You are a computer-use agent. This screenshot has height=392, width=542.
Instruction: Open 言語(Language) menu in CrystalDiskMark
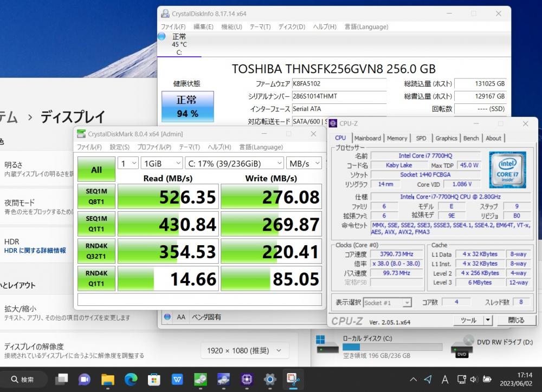click(x=261, y=147)
